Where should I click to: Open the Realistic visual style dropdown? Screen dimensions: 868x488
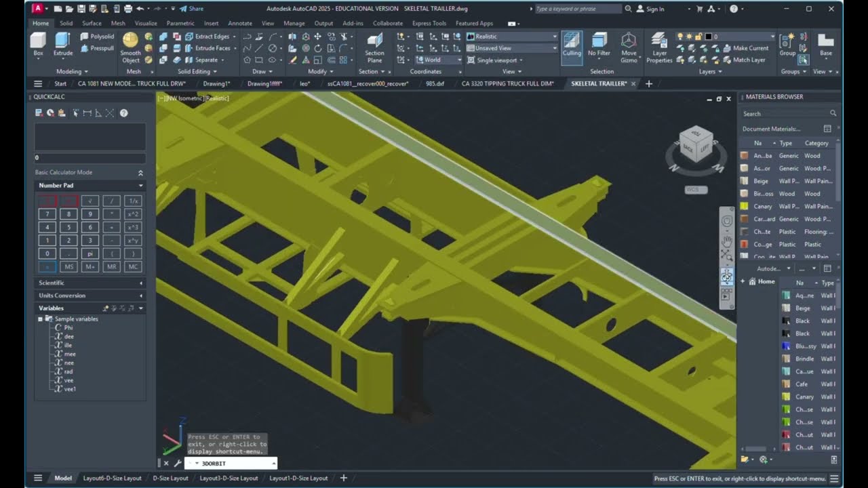point(511,37)
